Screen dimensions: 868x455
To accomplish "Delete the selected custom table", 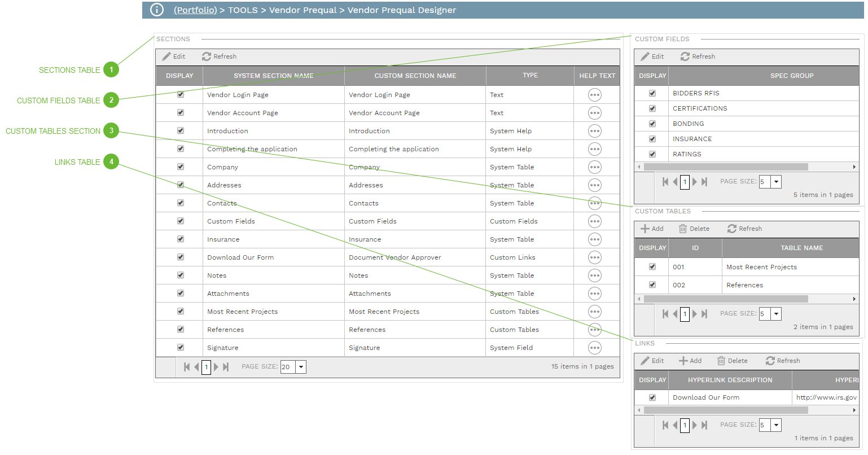I will 694,228.
